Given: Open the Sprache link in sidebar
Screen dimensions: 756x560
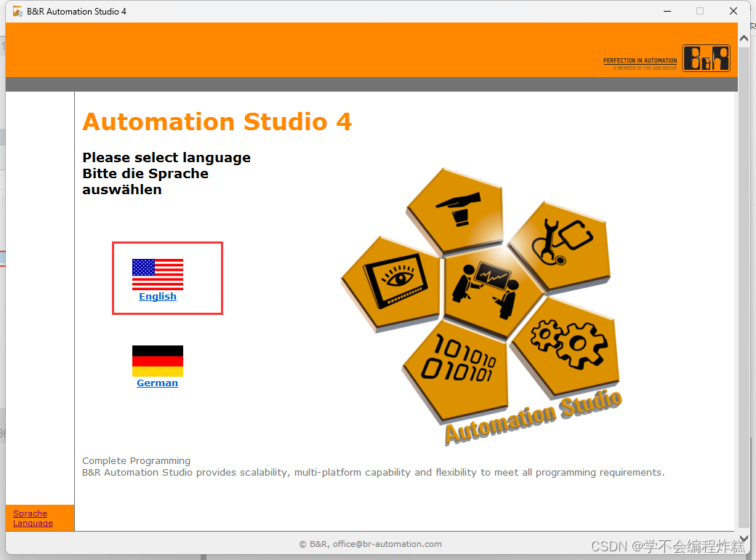Looking at the screenshot, I should (30, 513).
